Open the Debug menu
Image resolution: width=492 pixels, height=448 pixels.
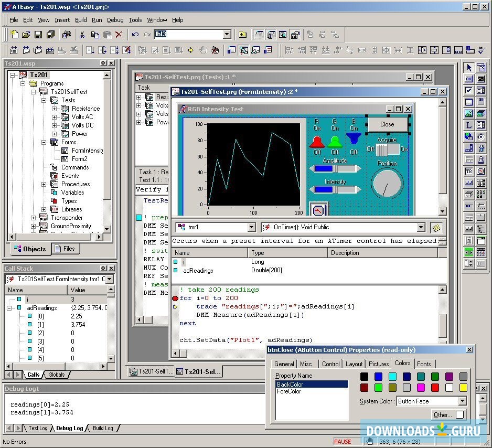point(115,20)
